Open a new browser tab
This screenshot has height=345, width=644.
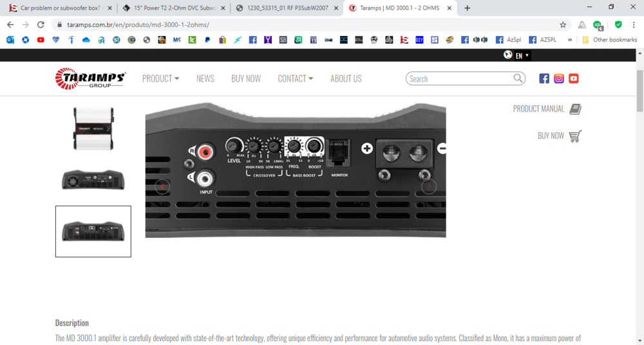coord(467,8)
